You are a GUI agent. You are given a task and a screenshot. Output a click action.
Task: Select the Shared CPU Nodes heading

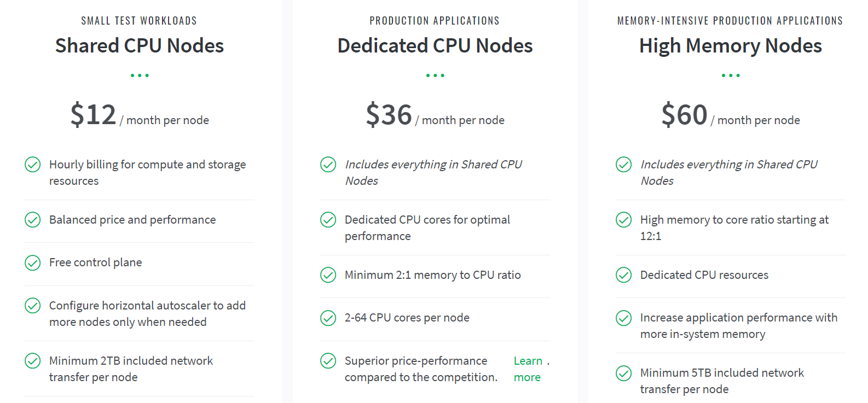tap(140, 45)
